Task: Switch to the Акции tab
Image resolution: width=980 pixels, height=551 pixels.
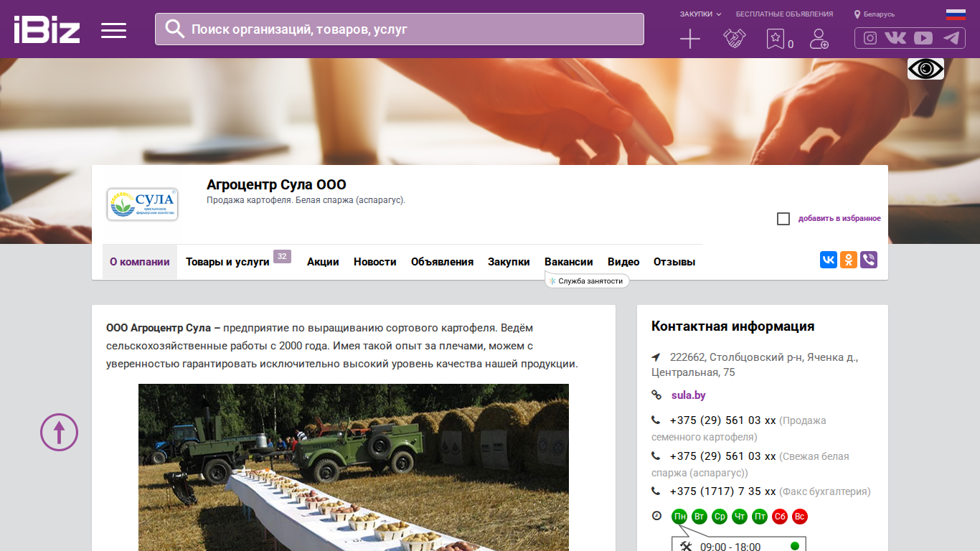Action: pyautogui.click(x=323, y=262)
